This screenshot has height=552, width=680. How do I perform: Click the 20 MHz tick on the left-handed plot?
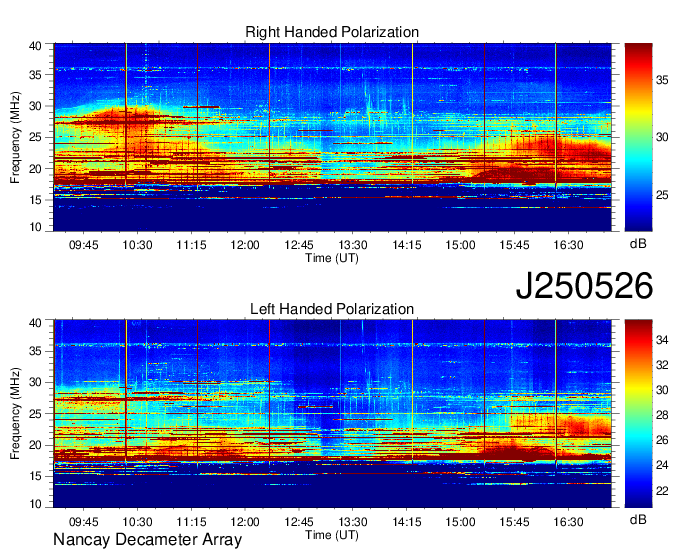point(35,445)
